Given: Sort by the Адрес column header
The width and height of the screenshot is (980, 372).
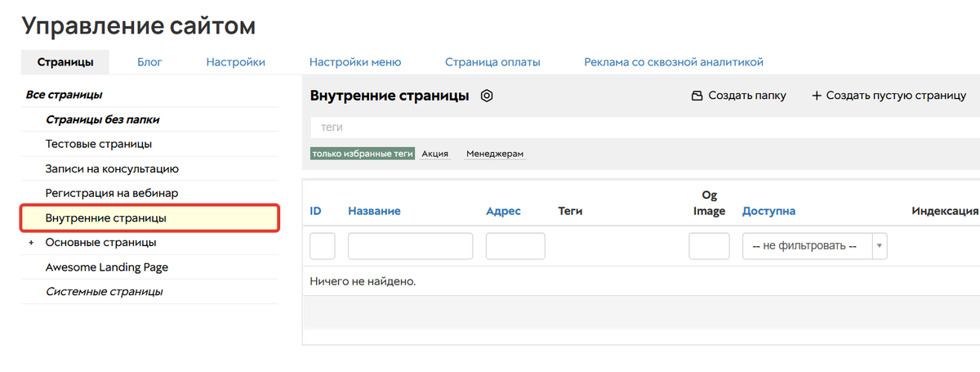Looking at the screenshot, I should click(503, 211).
